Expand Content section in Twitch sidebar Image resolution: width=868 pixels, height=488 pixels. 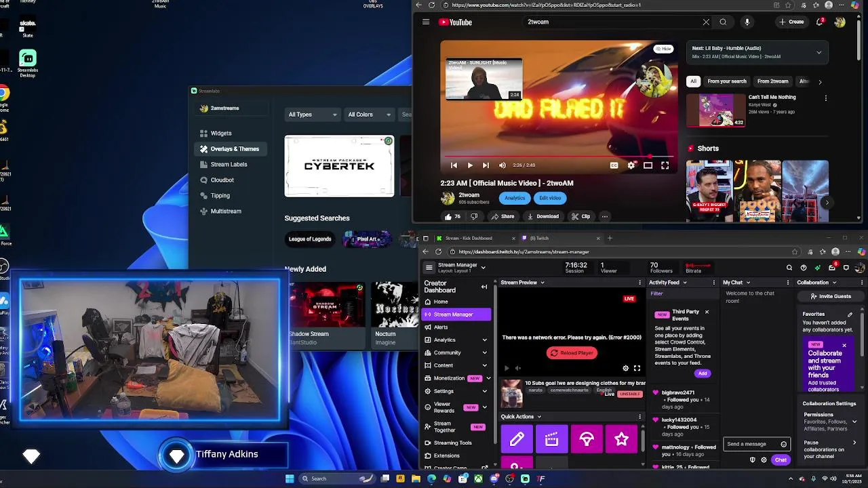point(484,366)
